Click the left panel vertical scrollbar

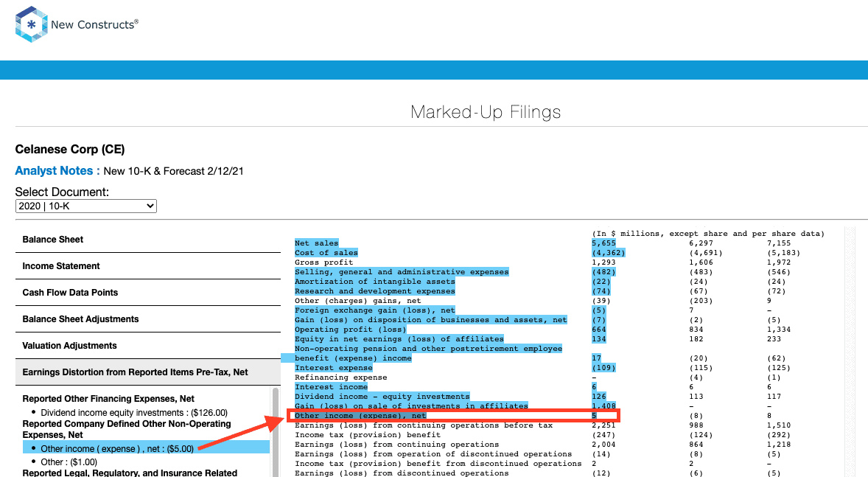[x=275, y=432]
